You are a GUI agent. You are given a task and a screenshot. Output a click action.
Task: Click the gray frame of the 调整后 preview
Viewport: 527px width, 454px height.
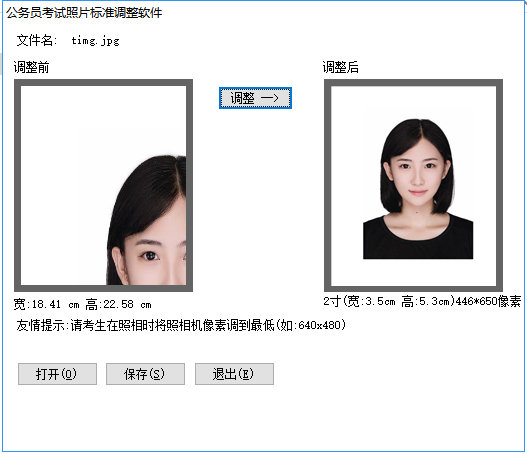click(413, 83)
